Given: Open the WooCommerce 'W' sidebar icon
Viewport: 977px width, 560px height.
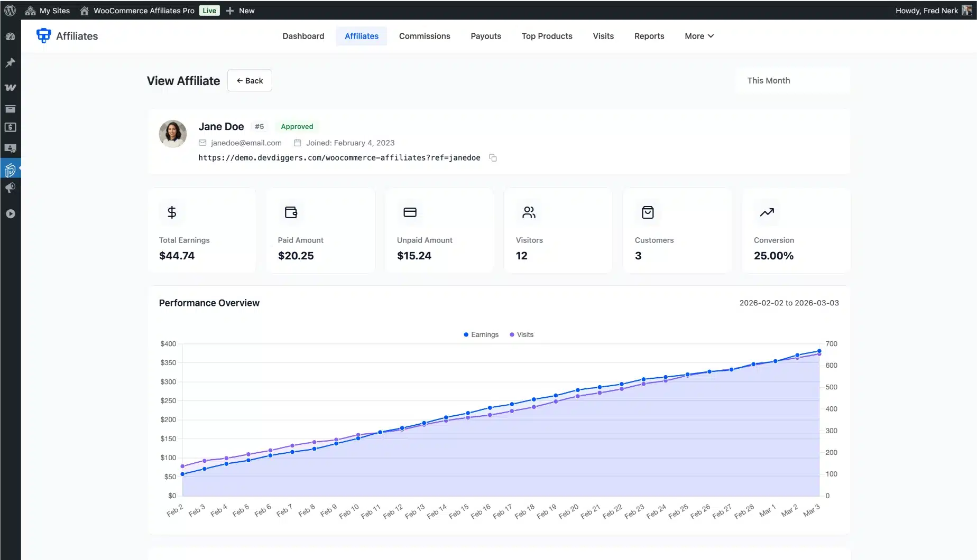Looking at the screenshot, I should (x=10, y=87).
